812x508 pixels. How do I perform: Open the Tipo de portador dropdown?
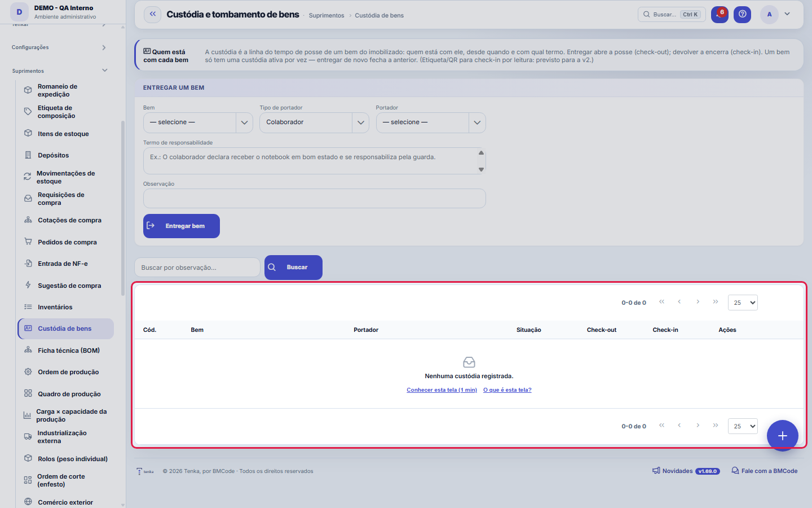pyautogui.click(x=314, y=122)
